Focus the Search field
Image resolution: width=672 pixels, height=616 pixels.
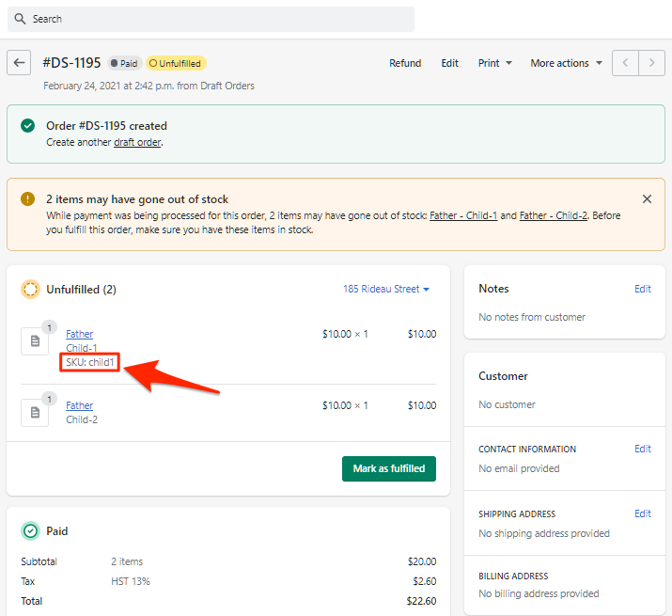211,19
